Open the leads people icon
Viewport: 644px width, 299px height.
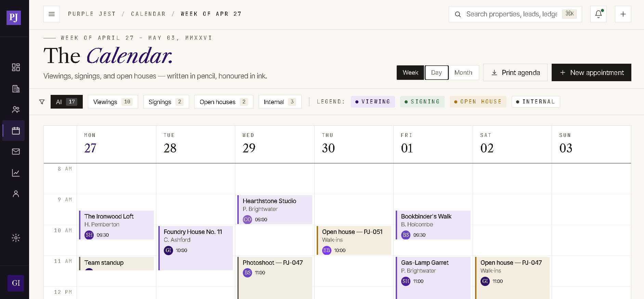click(16, 110)
